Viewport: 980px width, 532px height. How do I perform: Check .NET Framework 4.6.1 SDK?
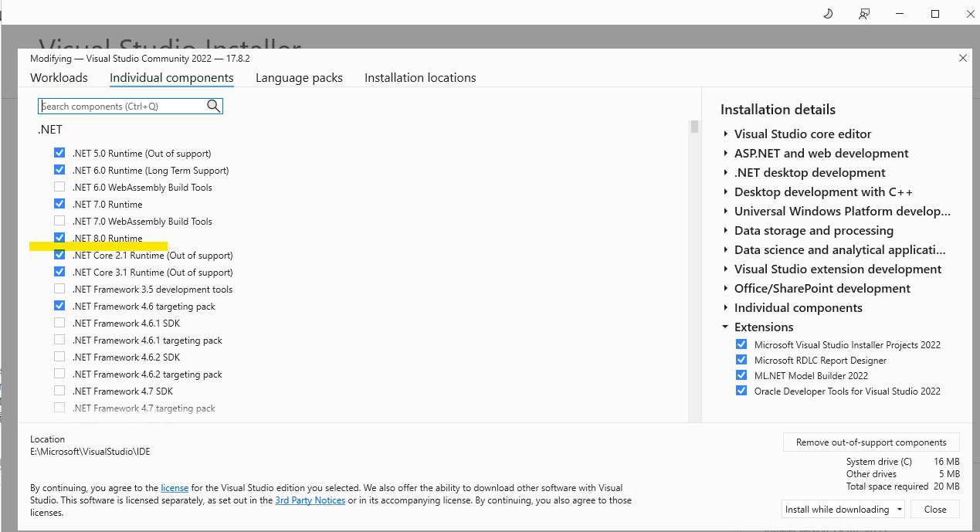59,323
